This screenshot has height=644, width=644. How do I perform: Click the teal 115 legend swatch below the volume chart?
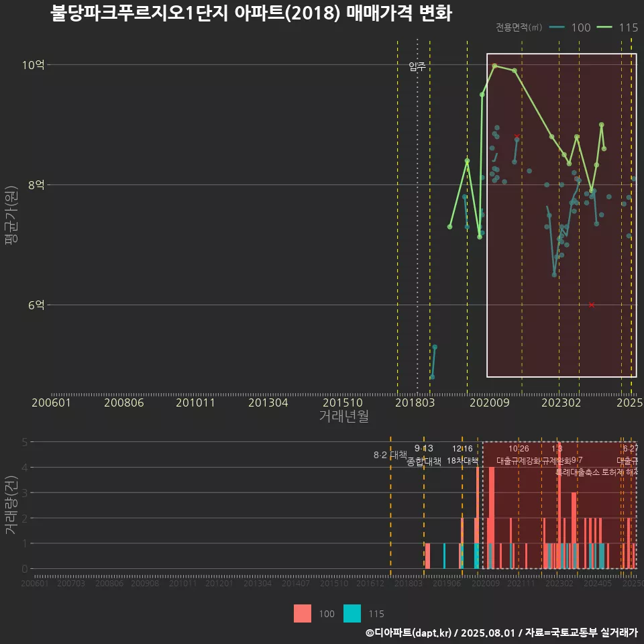(x=352, y=613)
